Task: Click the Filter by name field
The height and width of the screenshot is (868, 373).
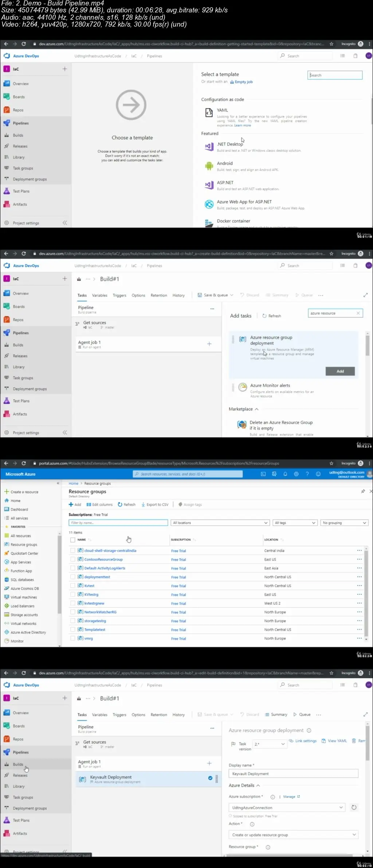Action: (118, 523)
